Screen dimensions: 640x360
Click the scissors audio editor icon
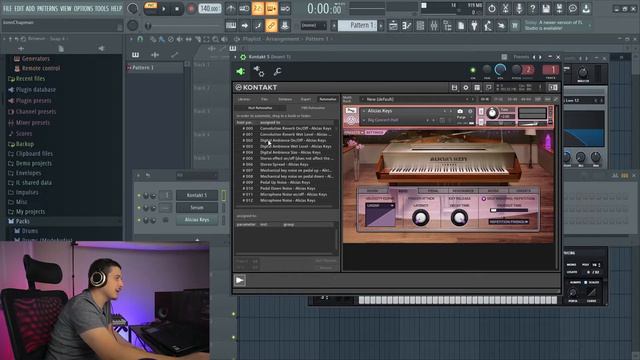click(x=505, y=9)
